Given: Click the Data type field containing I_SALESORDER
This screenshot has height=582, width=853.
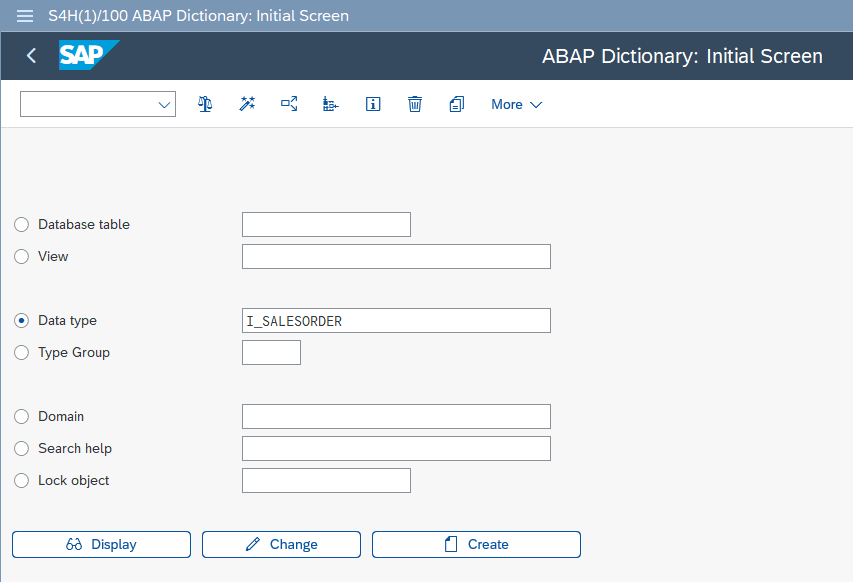Looking at the screenshot, I should [x=396, y=321].
